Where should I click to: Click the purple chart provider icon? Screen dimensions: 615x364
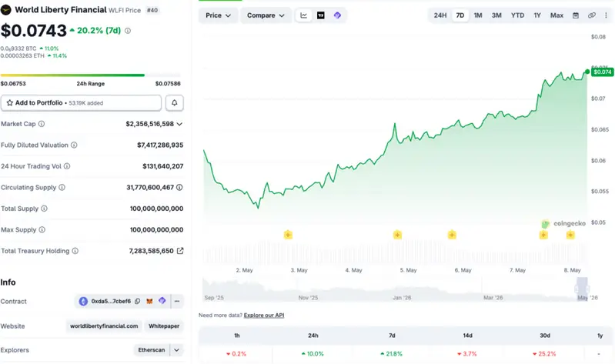[x=337, y=15]
